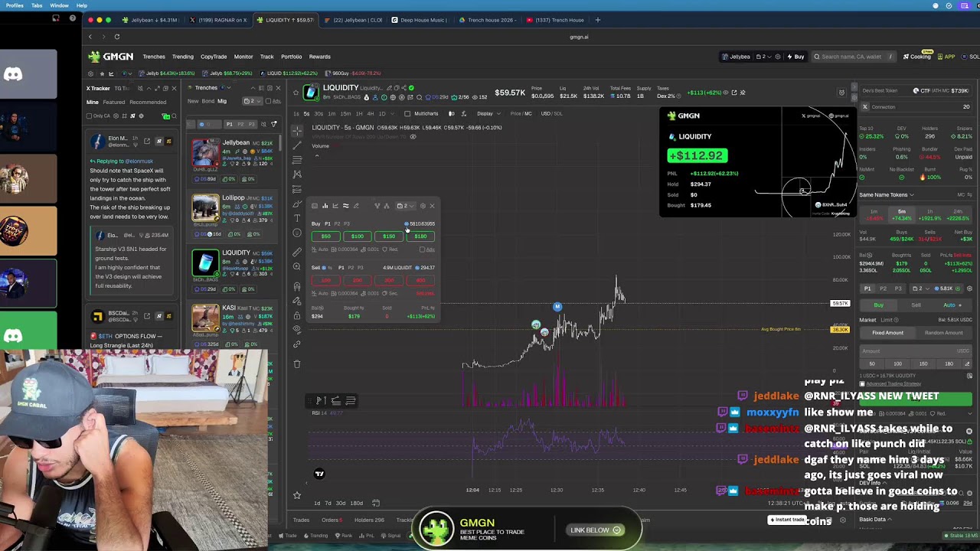The width and height of the screenshot is (980, 551).
Task: Toggle USD / SOL currency
Action: [551, 113]
